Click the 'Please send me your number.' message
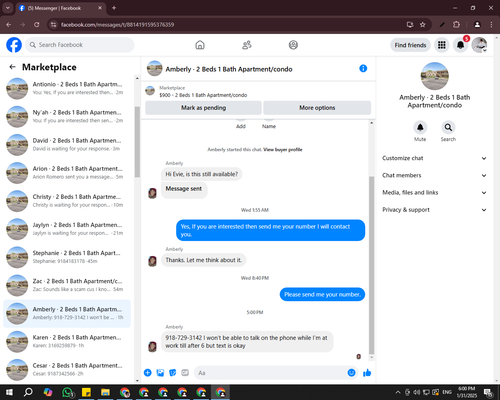The height and width of the screenshot is (400, 500). pos(322,294)
